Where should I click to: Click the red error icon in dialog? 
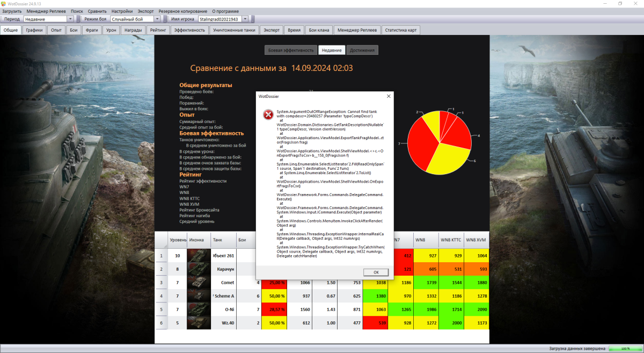267,114
